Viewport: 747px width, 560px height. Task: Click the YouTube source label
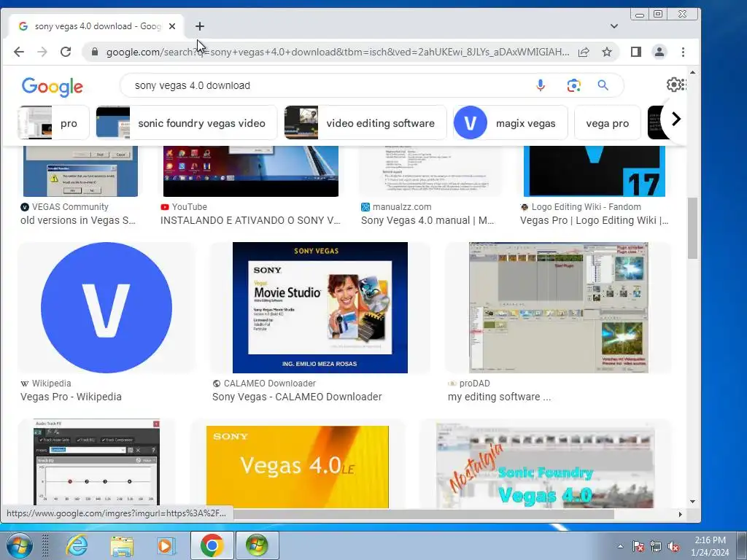click(184, 206)
